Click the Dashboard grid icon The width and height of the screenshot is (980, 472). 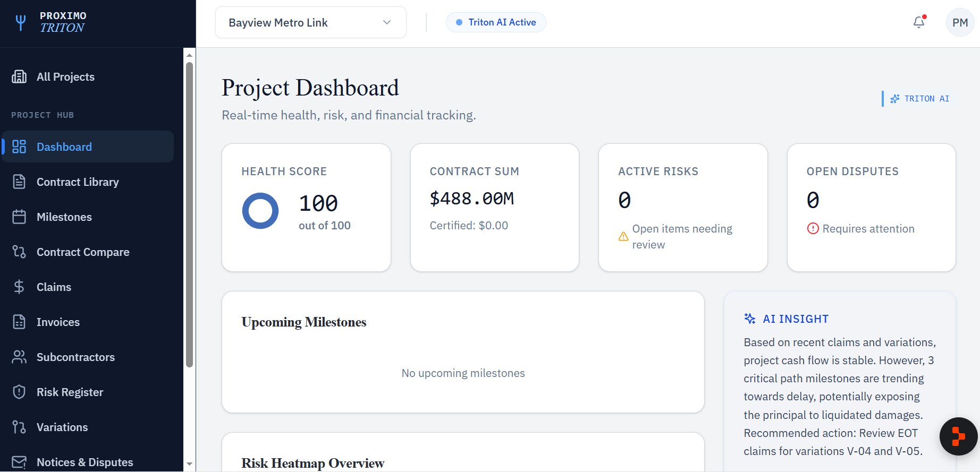click(19, 147)
